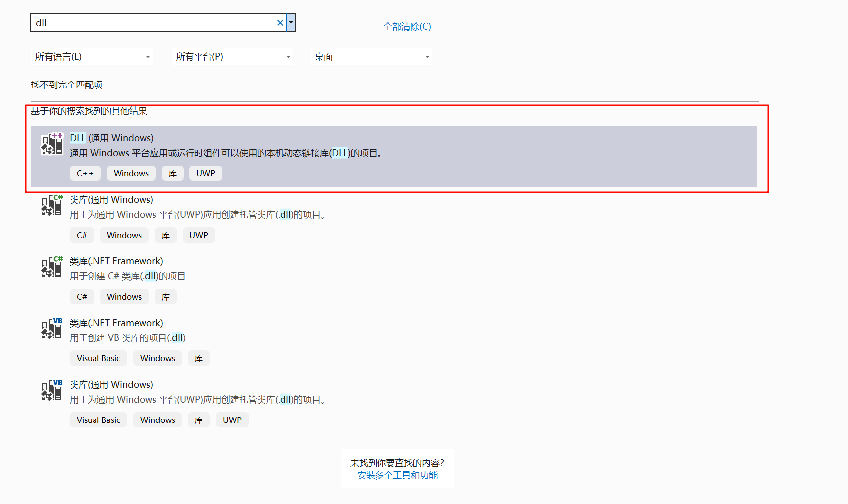This screenshot has width=848, height=504.
Task: Select the C# 类库(.NET Framework) template title
Action: (116, 261)
